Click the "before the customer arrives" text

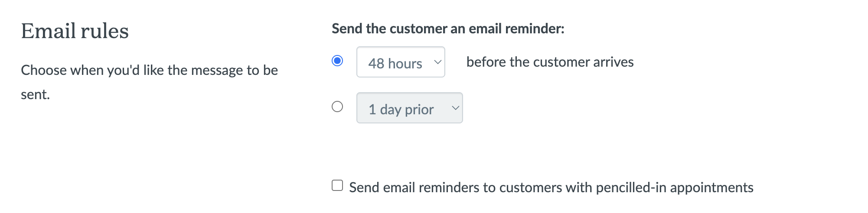coord(550,62)
